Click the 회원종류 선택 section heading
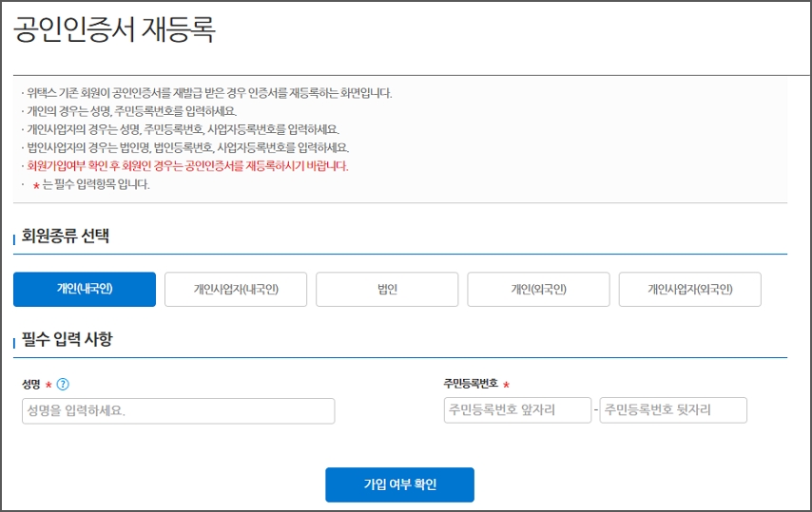 [x=66, y=236]
